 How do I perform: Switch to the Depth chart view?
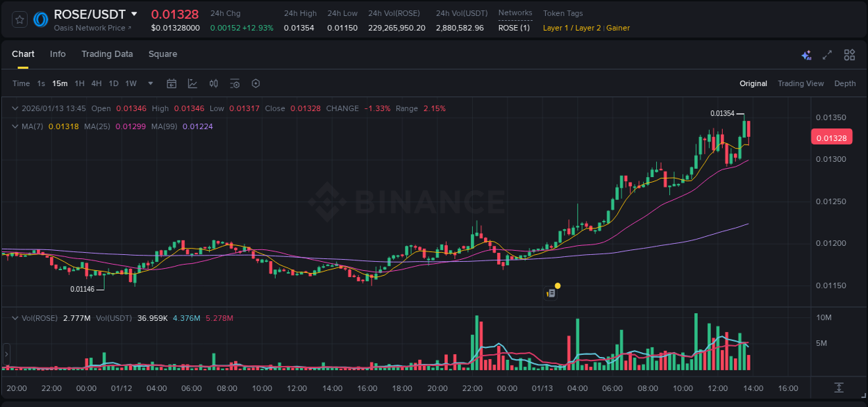pyautogui.click(x=845, y=83)
